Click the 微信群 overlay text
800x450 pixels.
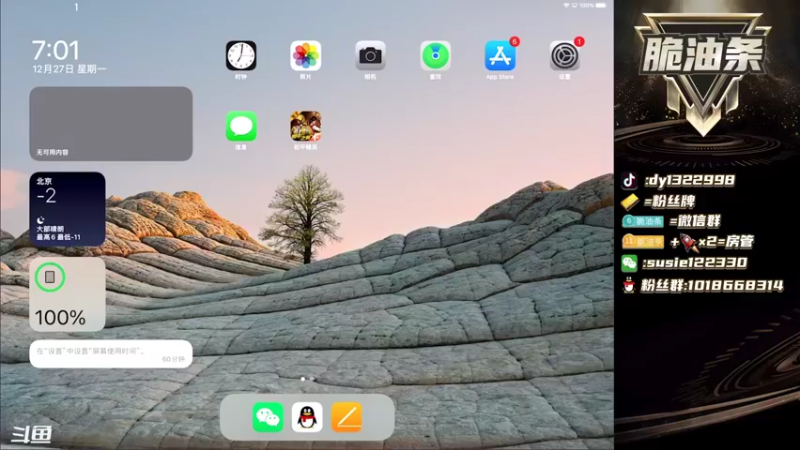coord(699,221)
